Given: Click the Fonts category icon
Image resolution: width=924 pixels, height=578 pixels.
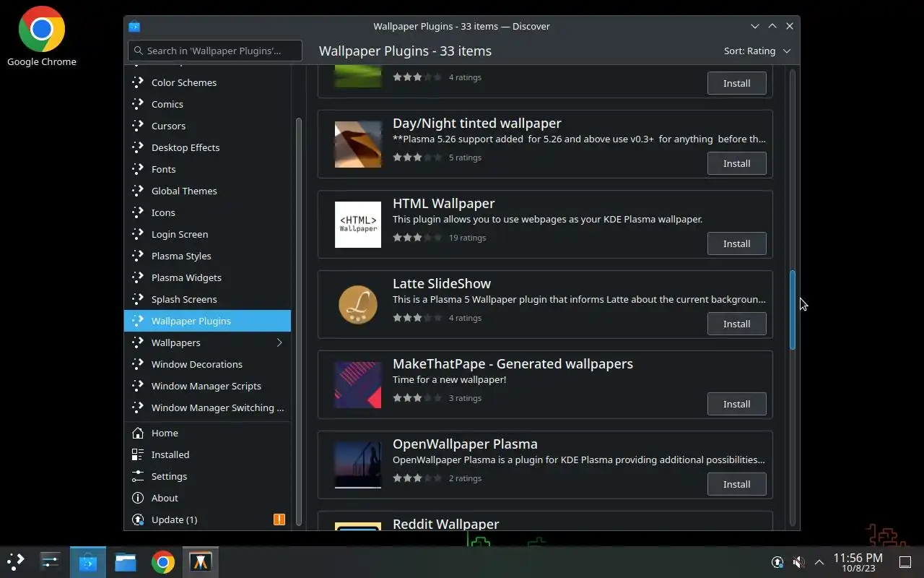Looking at the screenshot, I should (x=138, y=169).
